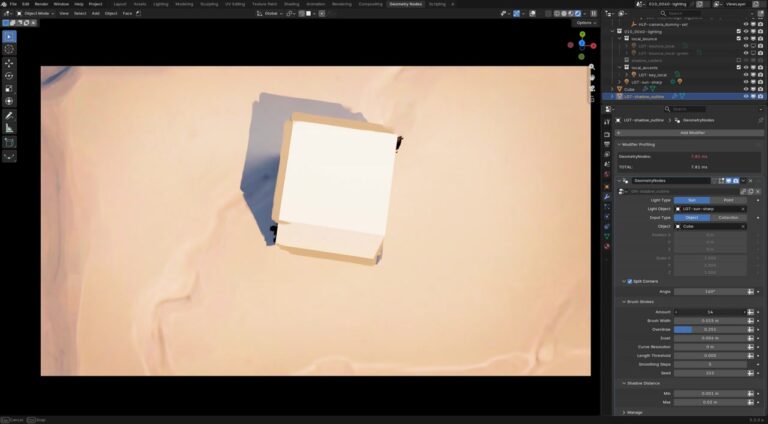Switch viewport to rendered shading

(x=577, y=14)
